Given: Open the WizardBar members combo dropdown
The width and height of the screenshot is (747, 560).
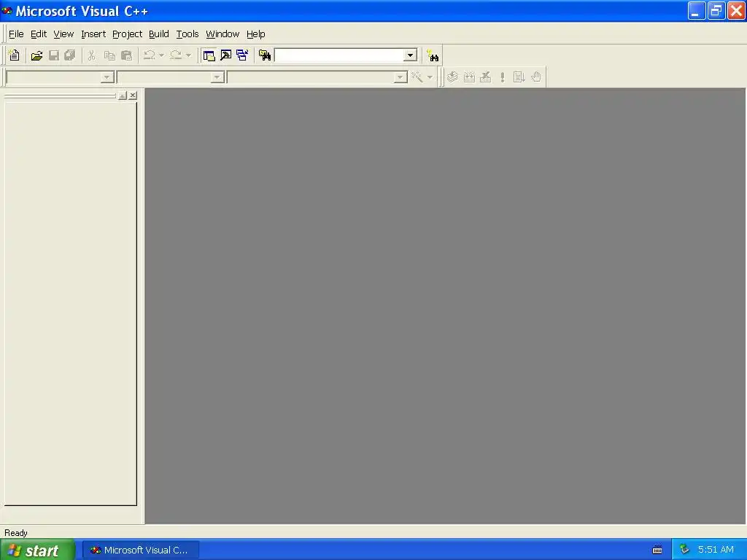Looking at the screenshot, I should tap(400, 77).
